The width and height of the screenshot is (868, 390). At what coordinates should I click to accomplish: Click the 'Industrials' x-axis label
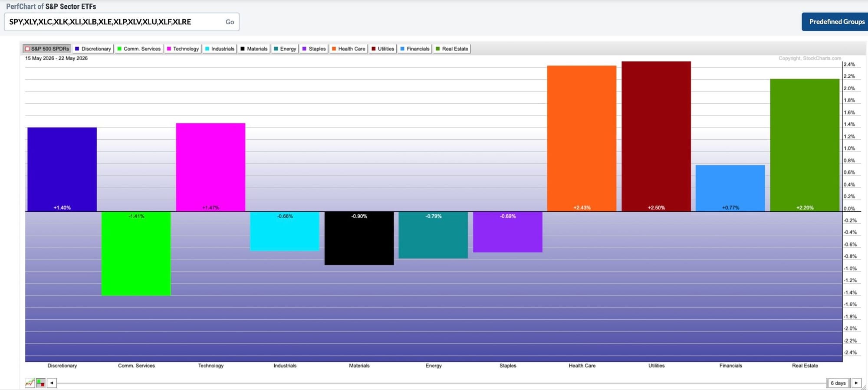[285, 366]
